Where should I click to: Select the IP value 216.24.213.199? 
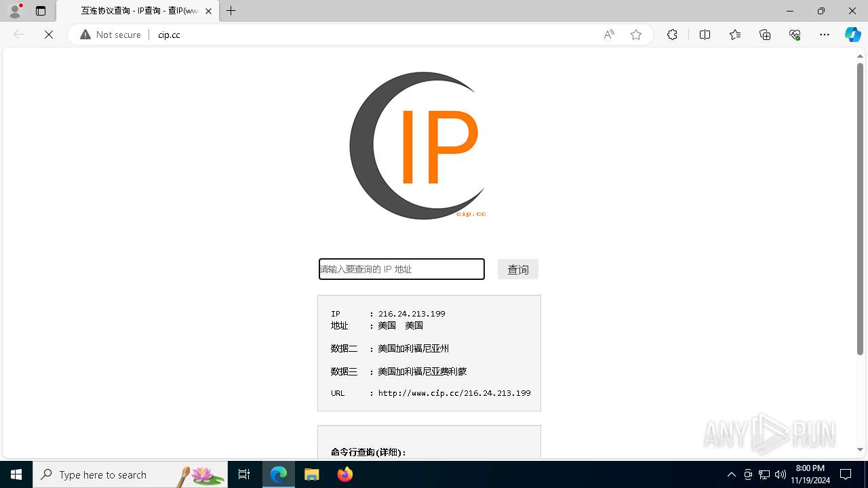pyautogui.click(x=412, y=314)
